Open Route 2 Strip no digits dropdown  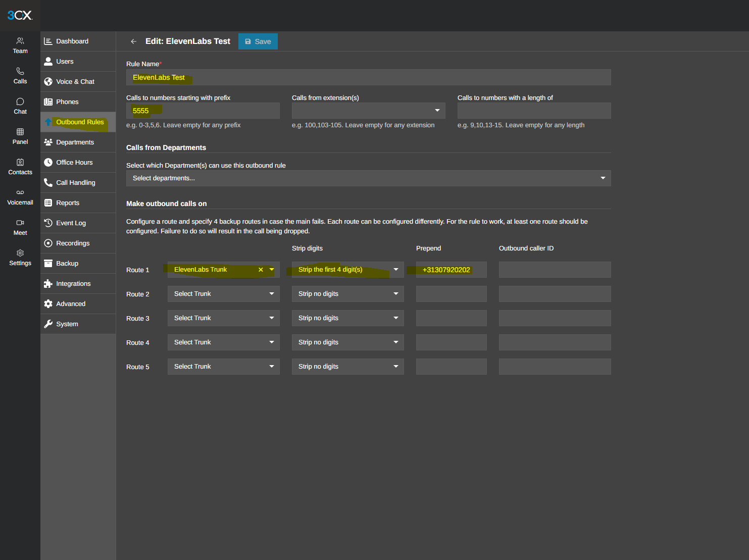348,294
